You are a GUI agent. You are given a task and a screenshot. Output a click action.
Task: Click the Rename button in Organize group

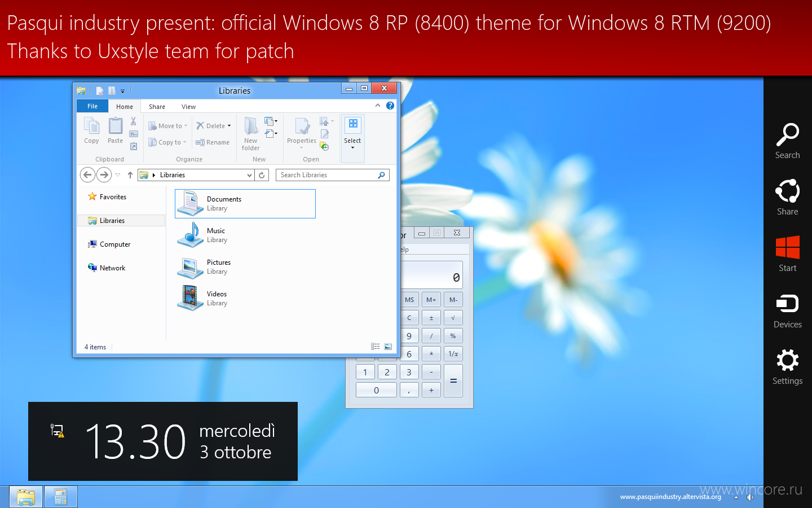click(x=213, y=142)
